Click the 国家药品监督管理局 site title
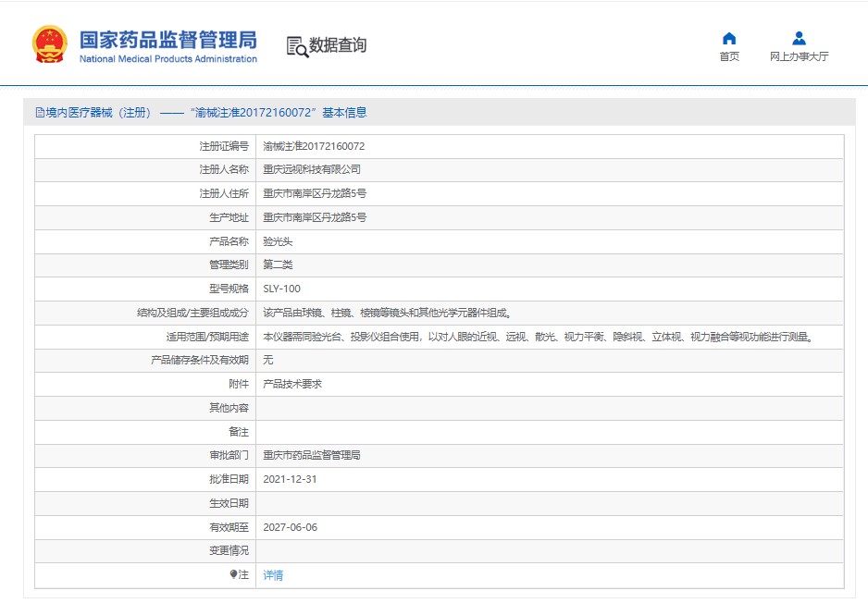This screenshot has width=868, height=603. [x=167, y=40]
